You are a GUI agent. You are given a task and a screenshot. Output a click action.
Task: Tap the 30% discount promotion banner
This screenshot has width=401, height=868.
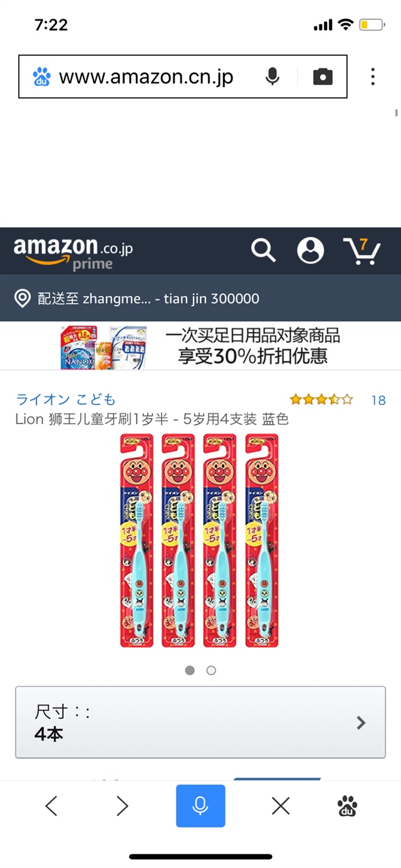pyautogui.click(x=200, y=346)
